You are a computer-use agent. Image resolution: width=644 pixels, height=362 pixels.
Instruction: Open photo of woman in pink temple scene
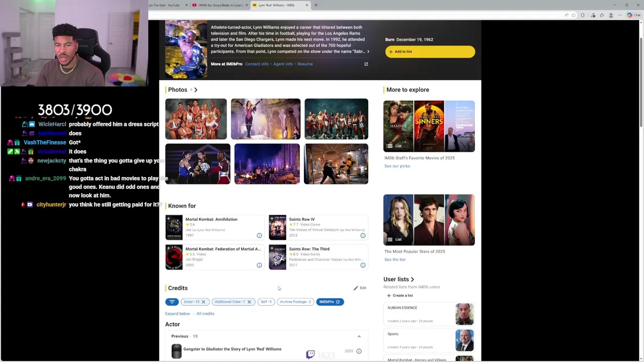[266, 119]
